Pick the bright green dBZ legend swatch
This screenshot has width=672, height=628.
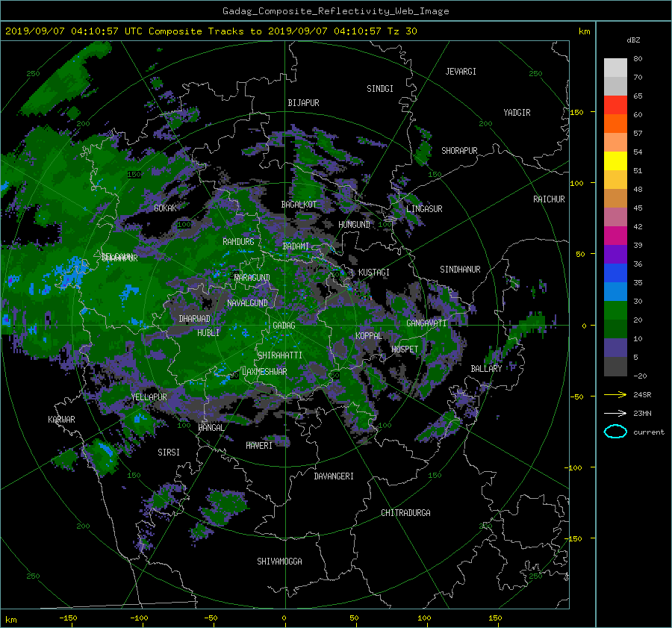[615, 311]
